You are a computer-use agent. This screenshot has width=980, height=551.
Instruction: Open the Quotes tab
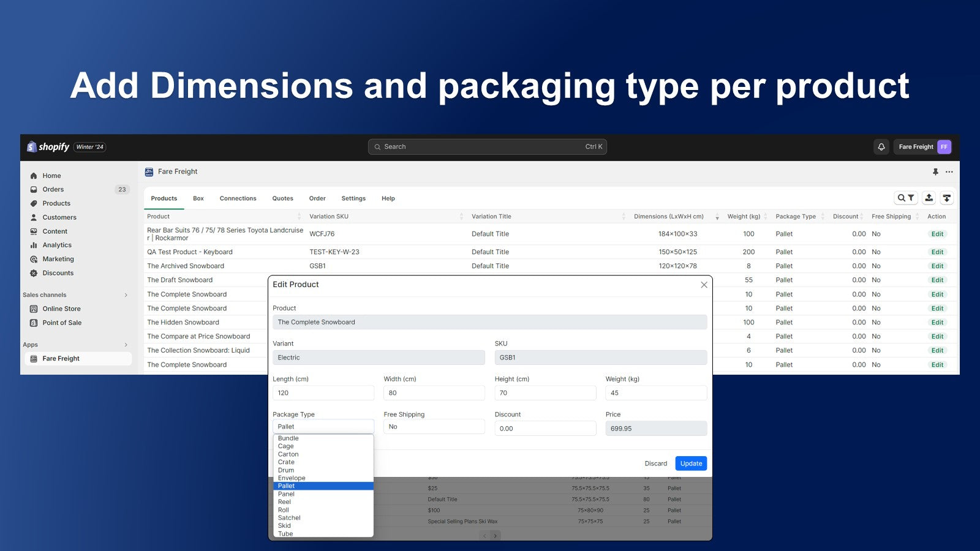point(282,198)
